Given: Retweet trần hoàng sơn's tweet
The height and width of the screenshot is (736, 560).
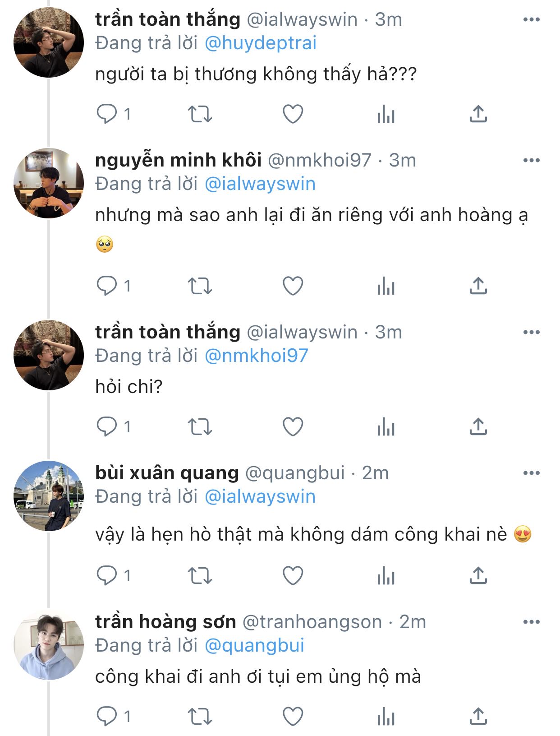Looking at the screenshot, I should tap(200, 717).
